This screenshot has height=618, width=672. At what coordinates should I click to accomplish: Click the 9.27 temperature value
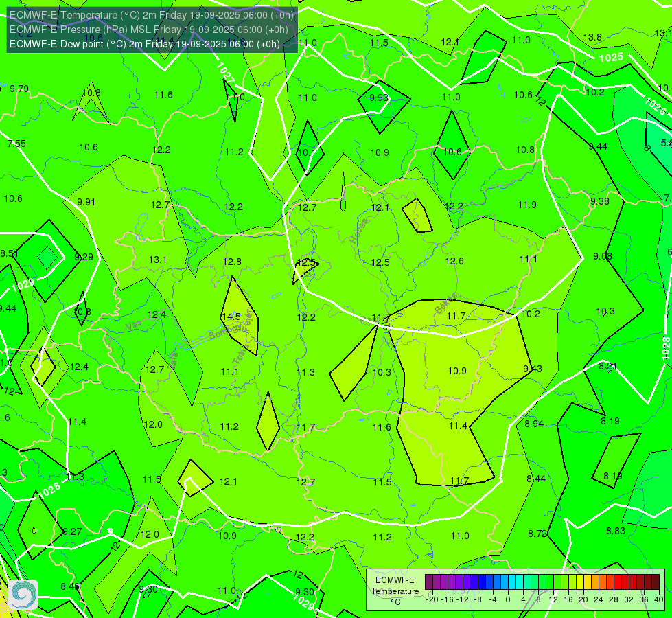72,531
